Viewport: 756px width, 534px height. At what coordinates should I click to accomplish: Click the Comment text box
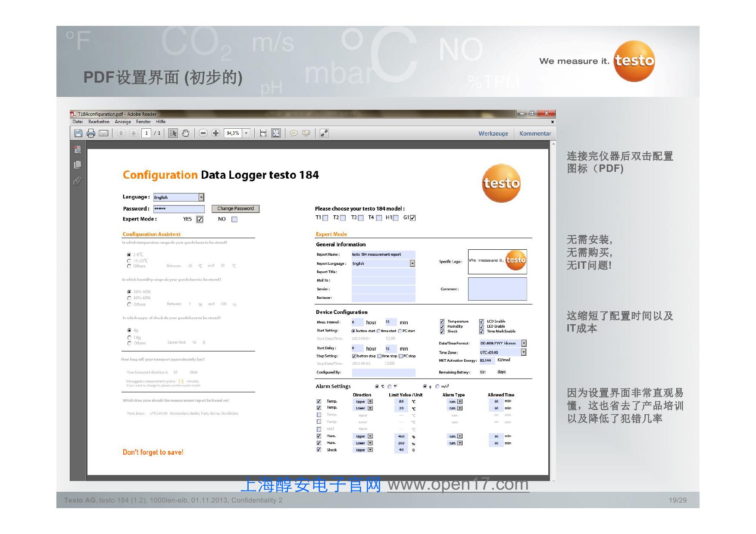click(497, 289)
